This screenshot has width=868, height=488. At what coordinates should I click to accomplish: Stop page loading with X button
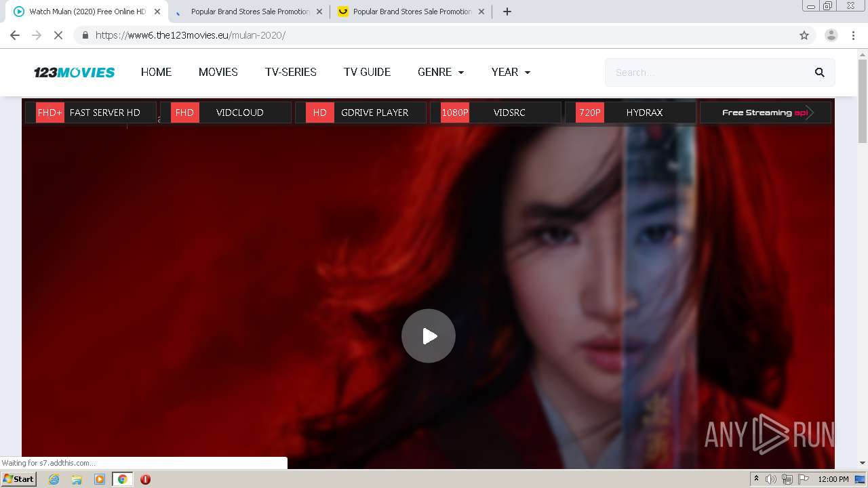[58, 35]
